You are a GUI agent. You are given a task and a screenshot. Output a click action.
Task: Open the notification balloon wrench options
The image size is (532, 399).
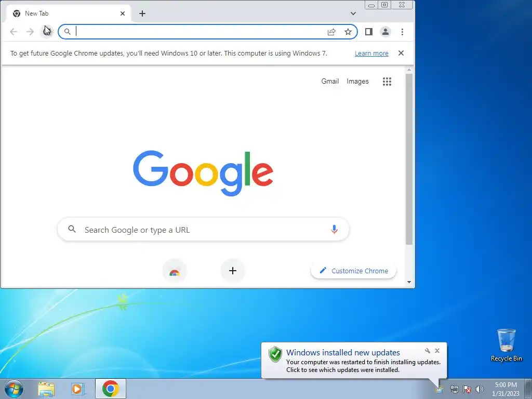click(x=428, y=351)
